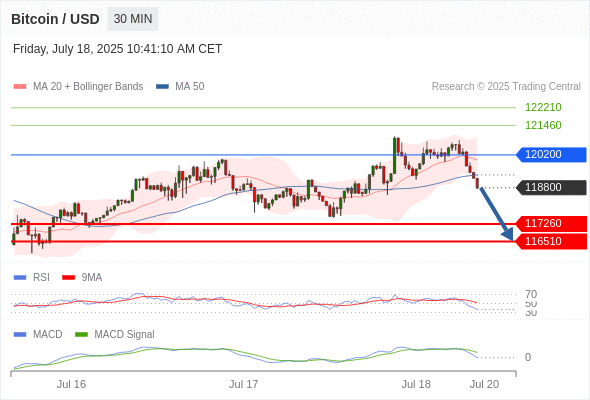This screenshot has height=400, width=590.
Task: Click the 122210 resistance level label
Action: [x=543, y=107]
